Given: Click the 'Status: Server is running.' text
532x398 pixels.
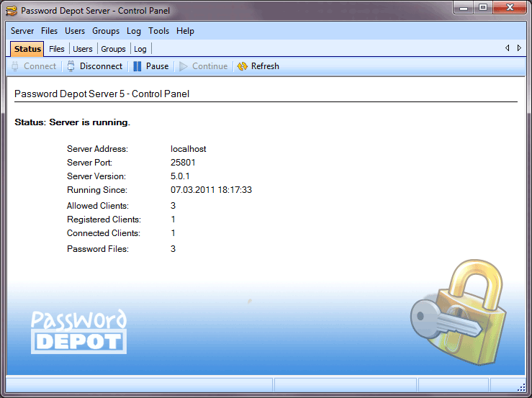Looking at the screenshot, I should tap(72, 122).
